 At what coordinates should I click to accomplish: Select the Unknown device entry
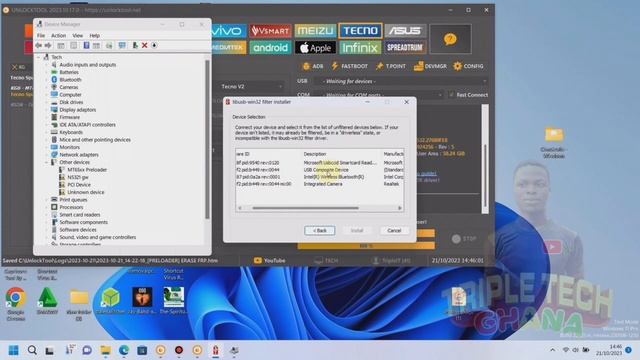(x=86, y=192)
